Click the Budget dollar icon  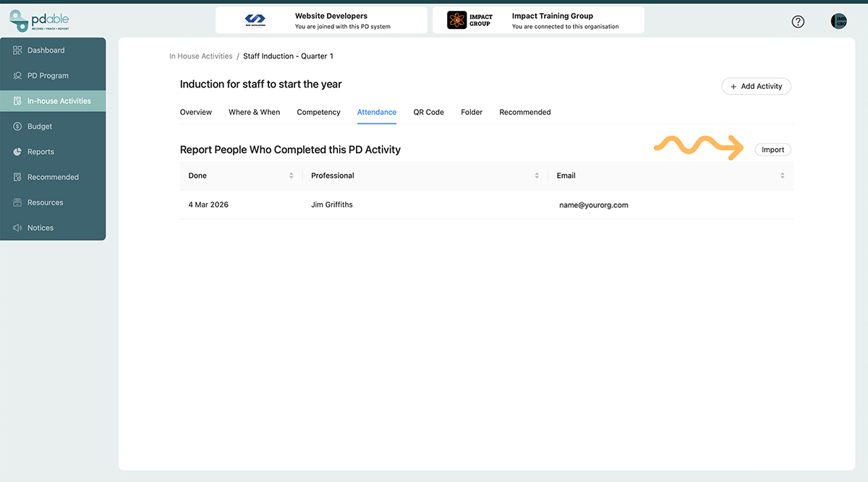coord(17,126)
